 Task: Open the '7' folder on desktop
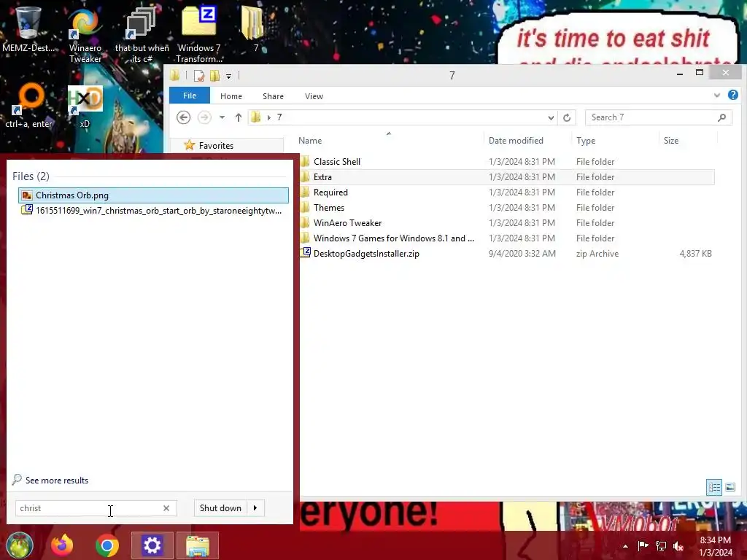pos(254,28)
